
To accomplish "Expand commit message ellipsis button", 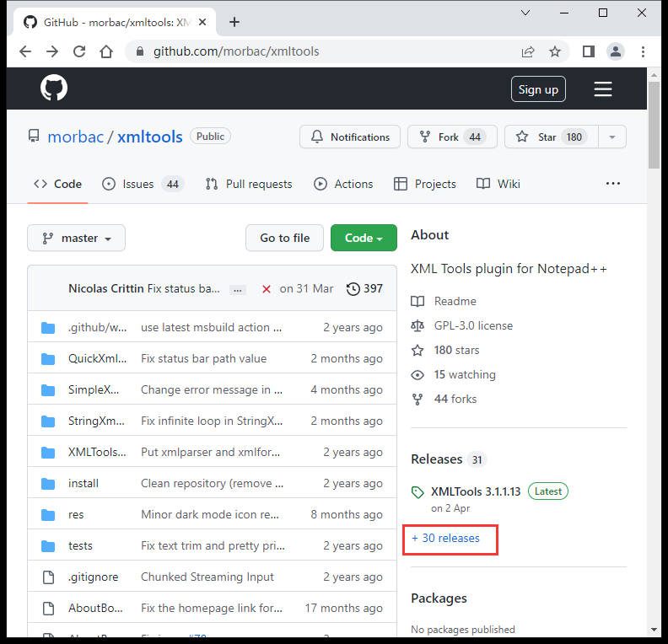I will pyautogui.click(x=238, y=290).
